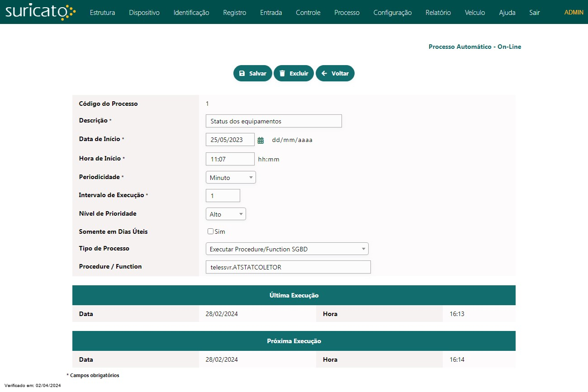Focus the Hora de Início field
The height and width of the screenshot is (392, 588).
[230, 159]
